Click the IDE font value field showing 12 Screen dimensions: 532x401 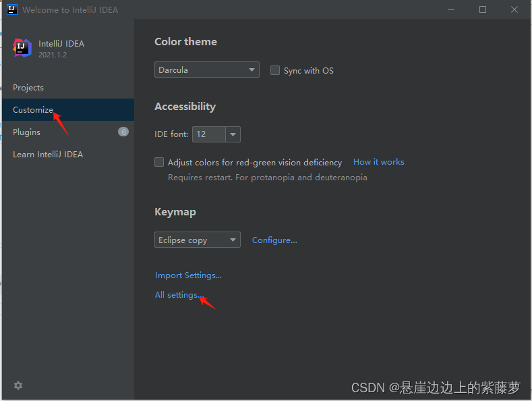click(209, 134)
